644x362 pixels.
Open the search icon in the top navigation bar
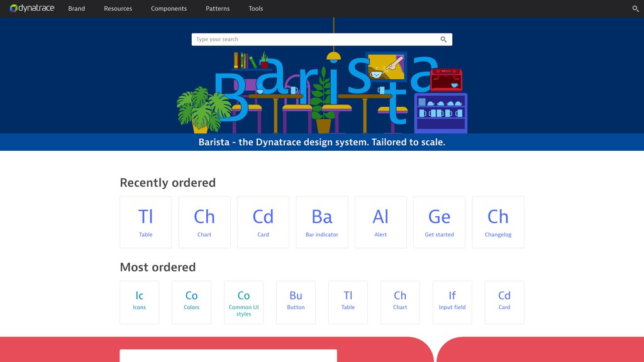tap(635, 9)
